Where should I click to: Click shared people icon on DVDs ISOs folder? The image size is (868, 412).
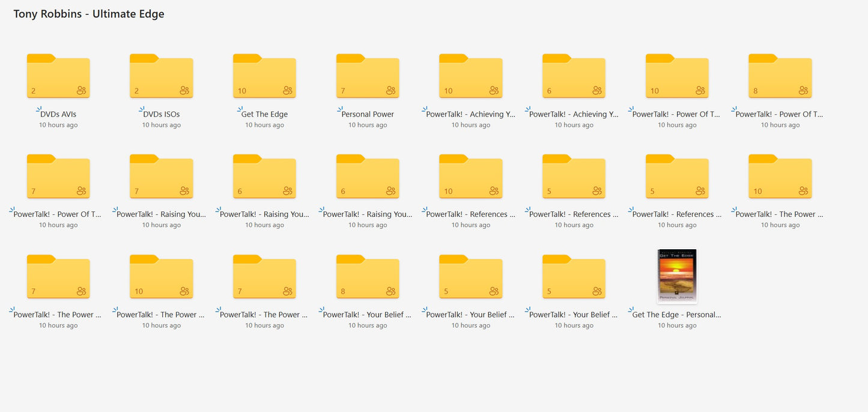pyautogui.click(x=185, y=91)
